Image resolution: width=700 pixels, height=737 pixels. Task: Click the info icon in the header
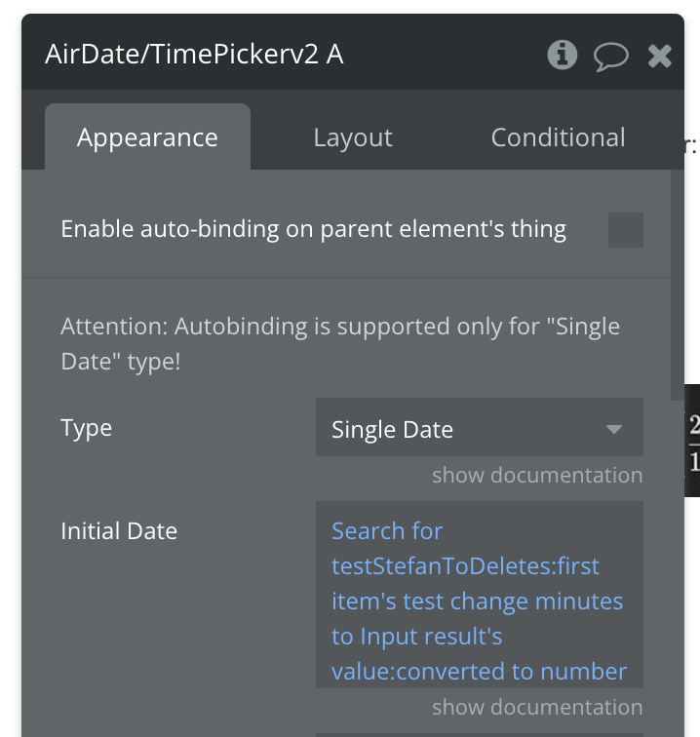click(x=562, y=55)
